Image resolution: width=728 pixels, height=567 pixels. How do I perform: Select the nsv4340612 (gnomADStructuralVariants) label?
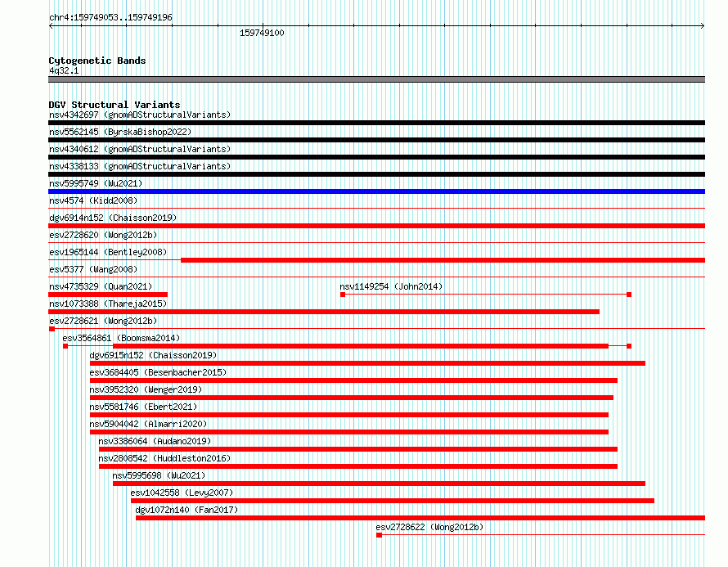pyautogui.click(x=140, y=149)
